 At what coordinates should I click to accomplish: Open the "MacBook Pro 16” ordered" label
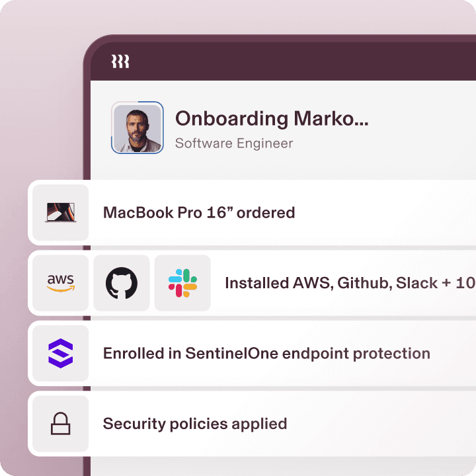198,213
